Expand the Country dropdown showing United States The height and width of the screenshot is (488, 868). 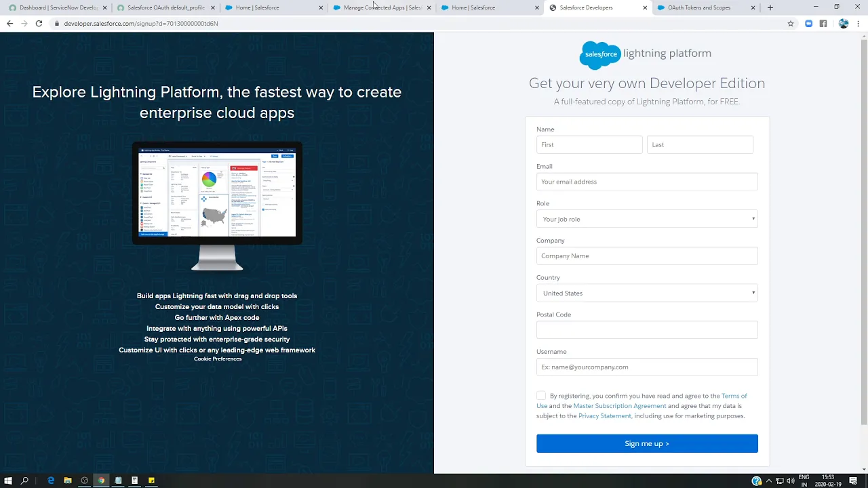coord(646,293)
